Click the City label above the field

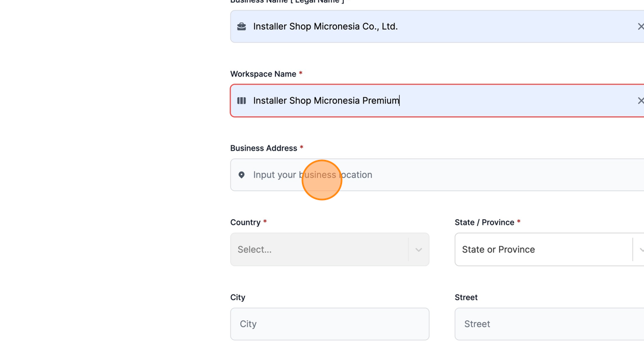tap(238, 297)
